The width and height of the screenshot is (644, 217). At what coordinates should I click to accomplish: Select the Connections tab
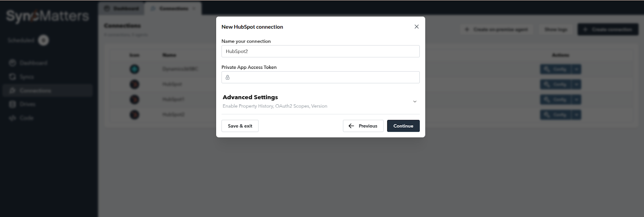(x=173, y=8)
